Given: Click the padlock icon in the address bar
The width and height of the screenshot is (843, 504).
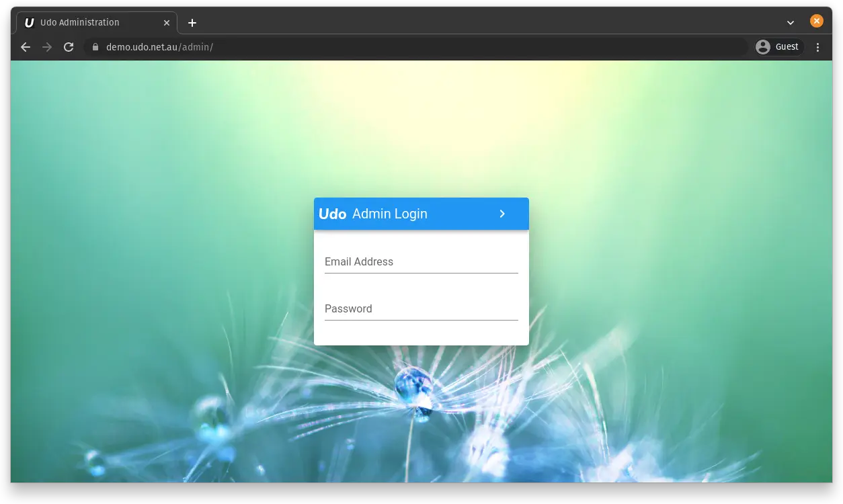Looking at the screenshot, I should point(95,47).
